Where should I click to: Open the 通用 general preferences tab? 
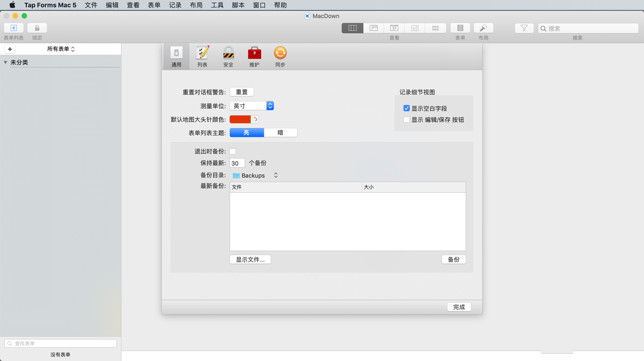click(176, 57)
